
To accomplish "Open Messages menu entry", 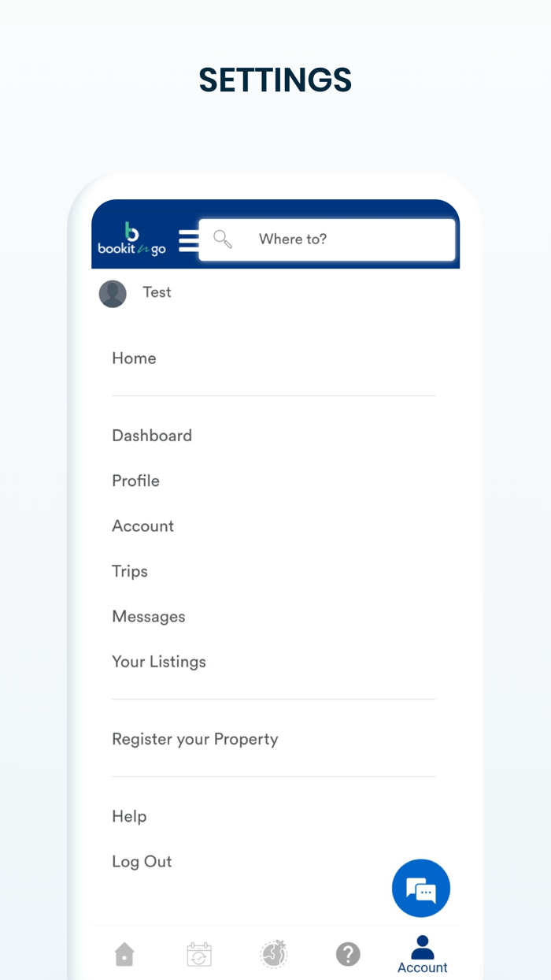I will [x=149, y=617].
